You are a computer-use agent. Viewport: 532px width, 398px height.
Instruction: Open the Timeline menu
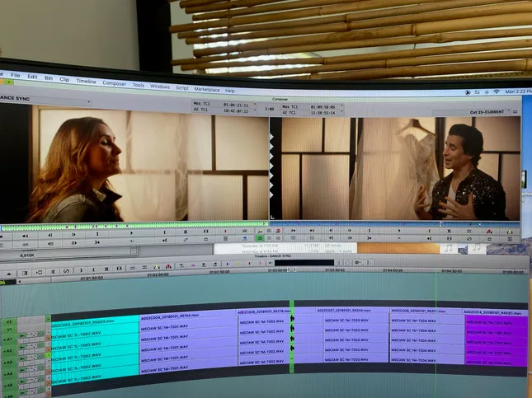coord(86,81)
